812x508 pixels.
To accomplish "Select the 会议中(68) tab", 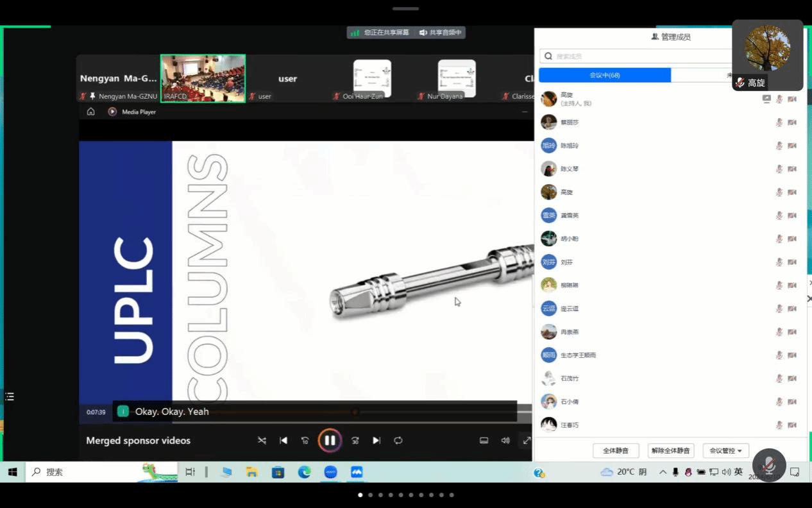I will point(604,75).
